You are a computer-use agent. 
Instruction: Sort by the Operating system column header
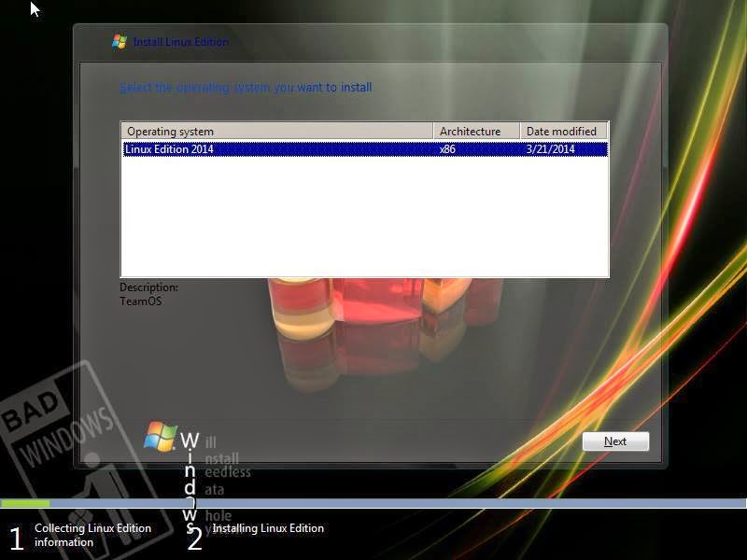coord(277,131)
